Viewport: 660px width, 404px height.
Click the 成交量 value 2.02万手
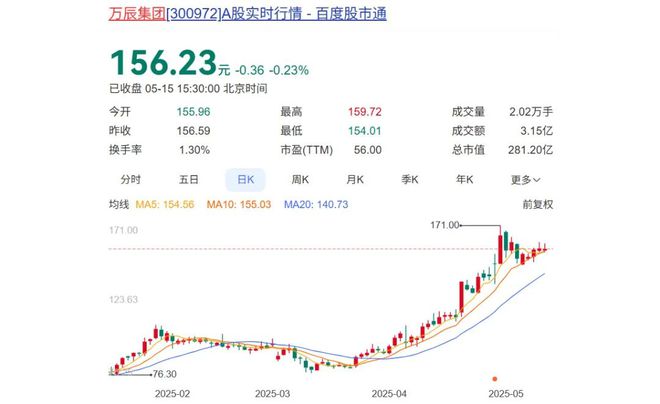531,112
